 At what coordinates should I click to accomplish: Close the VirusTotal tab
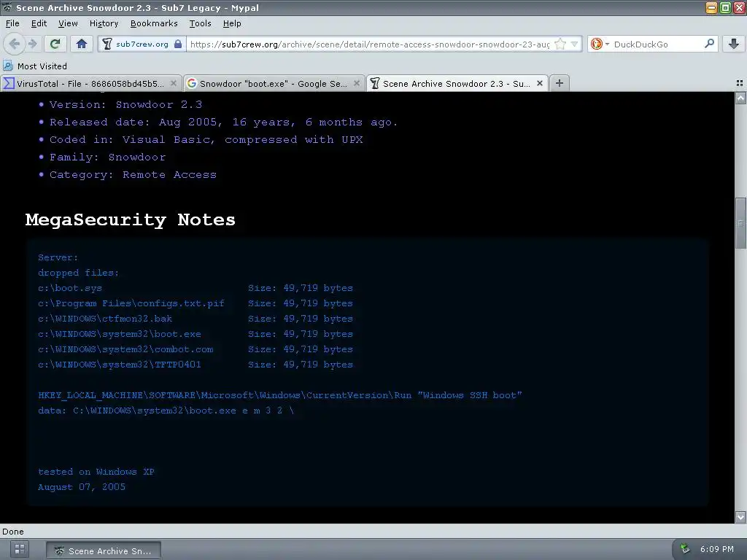[x=174, y=83]
